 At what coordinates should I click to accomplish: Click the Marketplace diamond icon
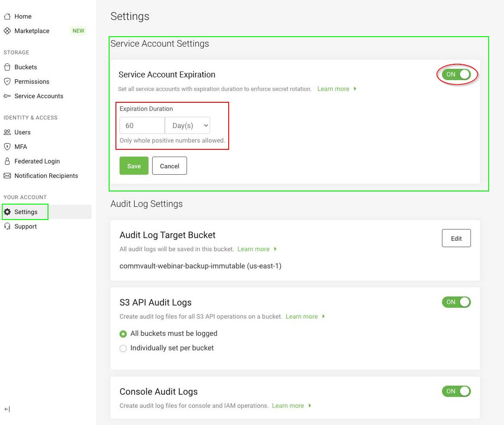[7, 31]
